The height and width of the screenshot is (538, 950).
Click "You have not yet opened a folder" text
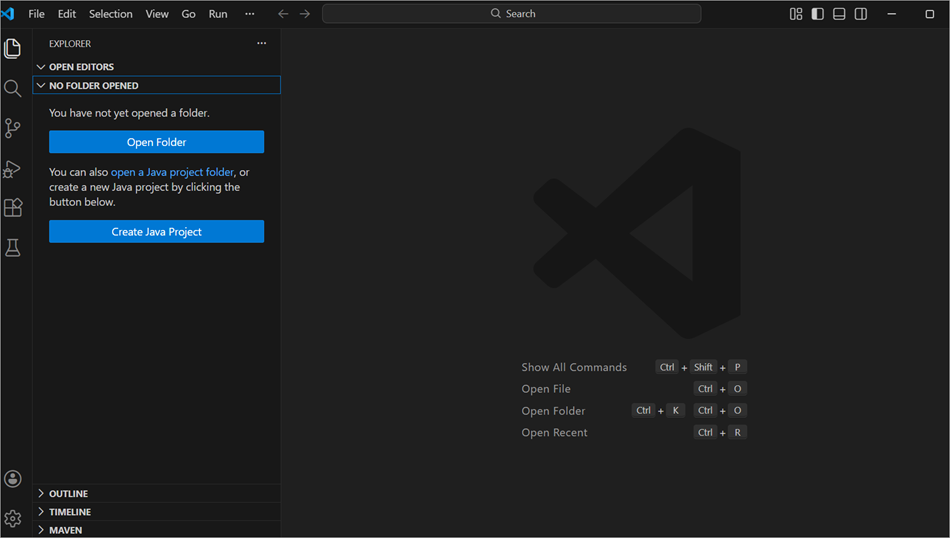tap(129, 113)
